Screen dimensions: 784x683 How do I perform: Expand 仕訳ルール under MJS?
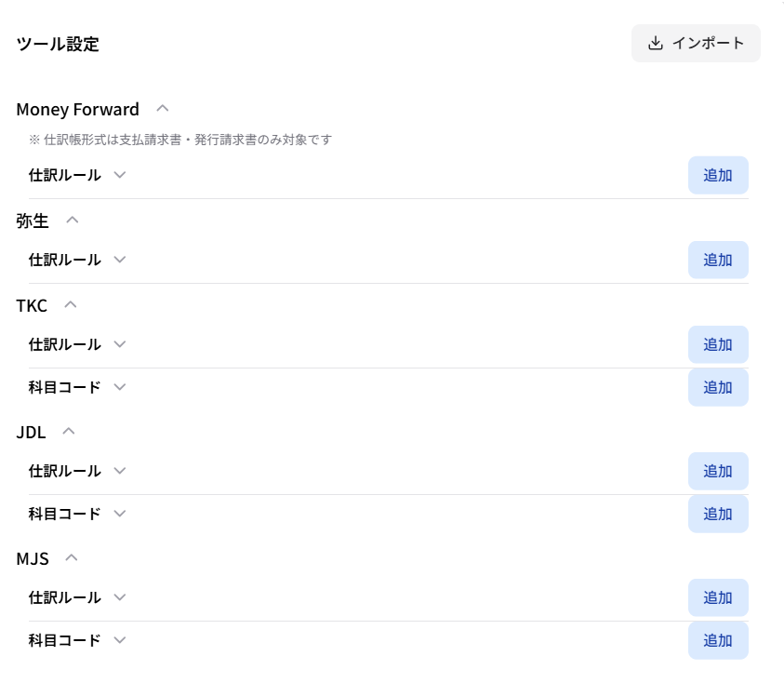click(x=119, y=597)
